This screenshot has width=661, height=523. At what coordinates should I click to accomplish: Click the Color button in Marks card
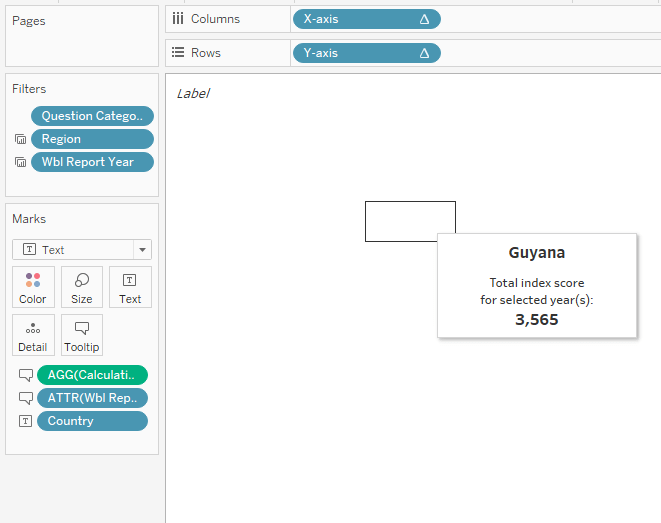[33, 286]
